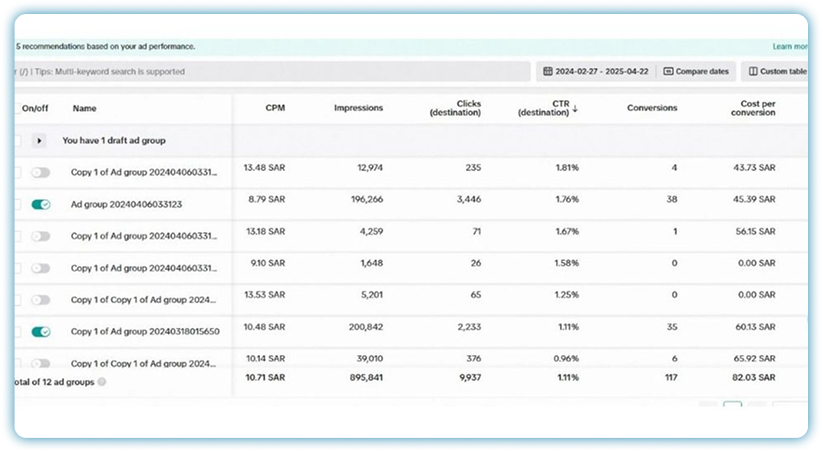Open the Custom table dropdown
823x452 pixels.
(x=782, y=72)
